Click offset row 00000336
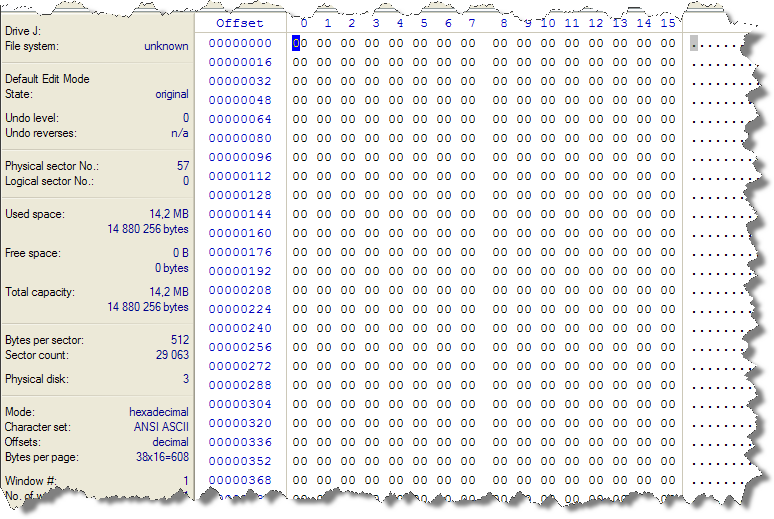774x519 pixels. point(240,442)
